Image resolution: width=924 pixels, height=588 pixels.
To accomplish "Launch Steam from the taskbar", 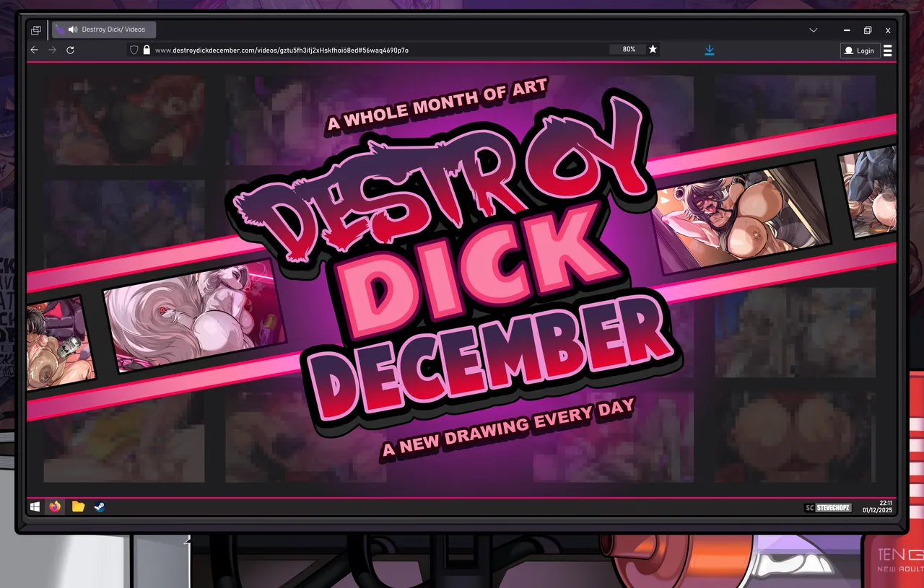I will (100, 507).
